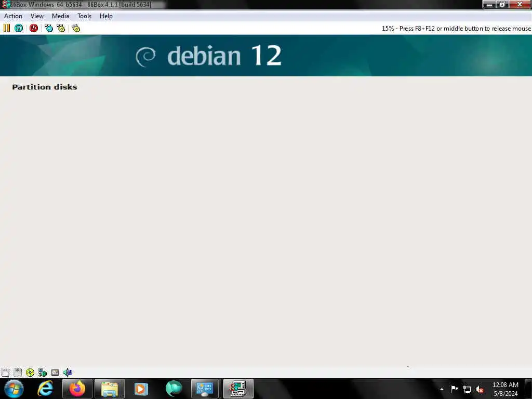Image resolution: width=532 pixels, height=399 pixels.
Task: Open 86Box settings gear icon
Action: click(76, 28)
